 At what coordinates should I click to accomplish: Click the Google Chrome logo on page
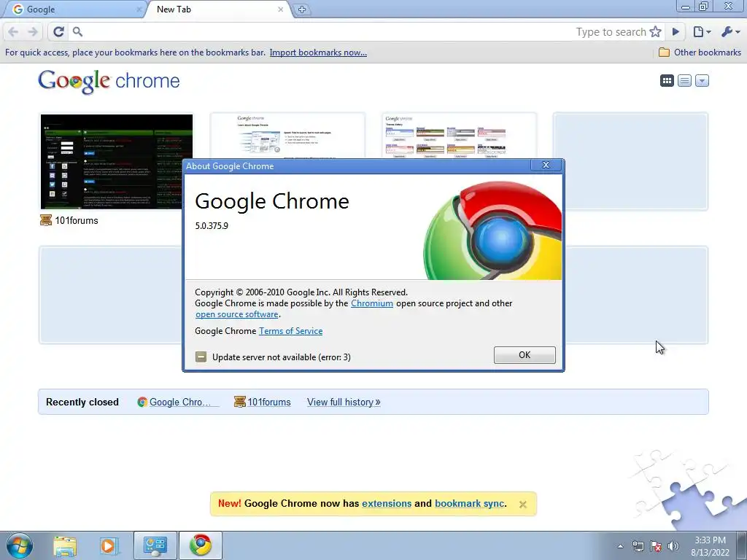[x=109, y=82]
